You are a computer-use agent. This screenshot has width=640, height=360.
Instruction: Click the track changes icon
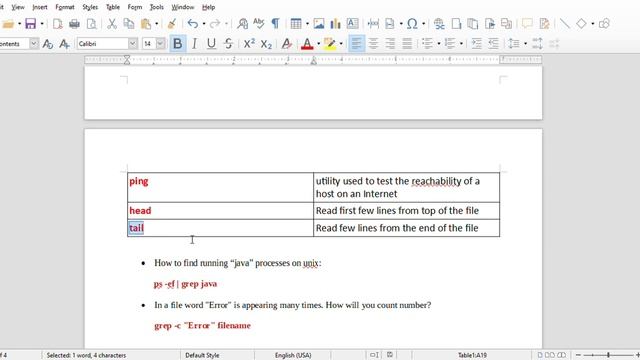point(544,24)
